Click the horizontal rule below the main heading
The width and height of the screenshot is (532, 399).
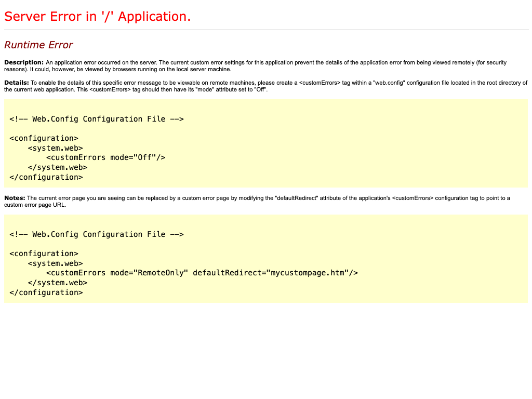266,30
